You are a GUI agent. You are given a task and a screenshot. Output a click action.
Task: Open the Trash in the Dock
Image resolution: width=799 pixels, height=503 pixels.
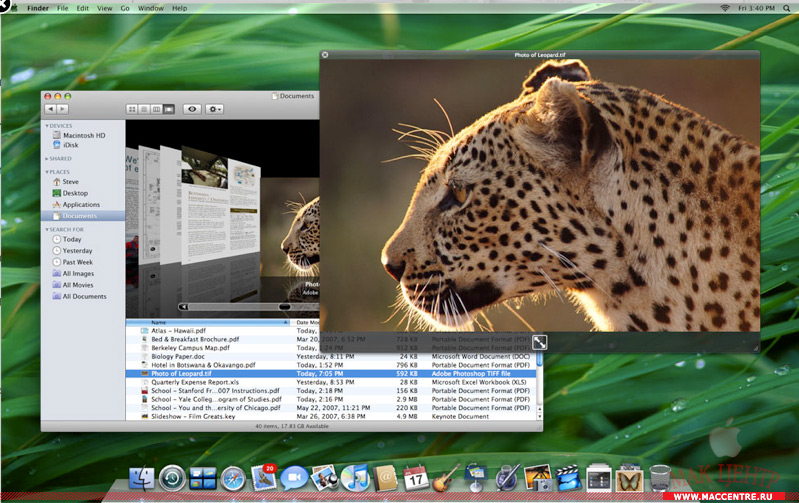tap(660, 478)
